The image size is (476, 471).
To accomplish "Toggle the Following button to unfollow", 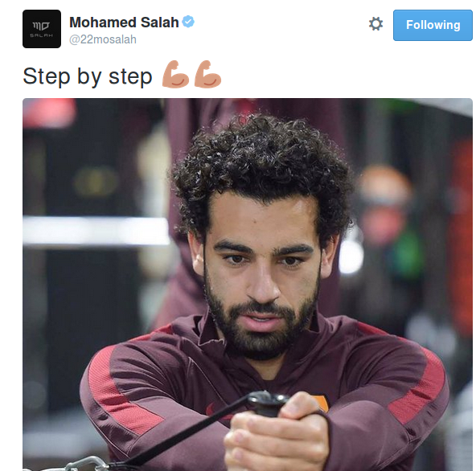I will [x=433, y=25].
